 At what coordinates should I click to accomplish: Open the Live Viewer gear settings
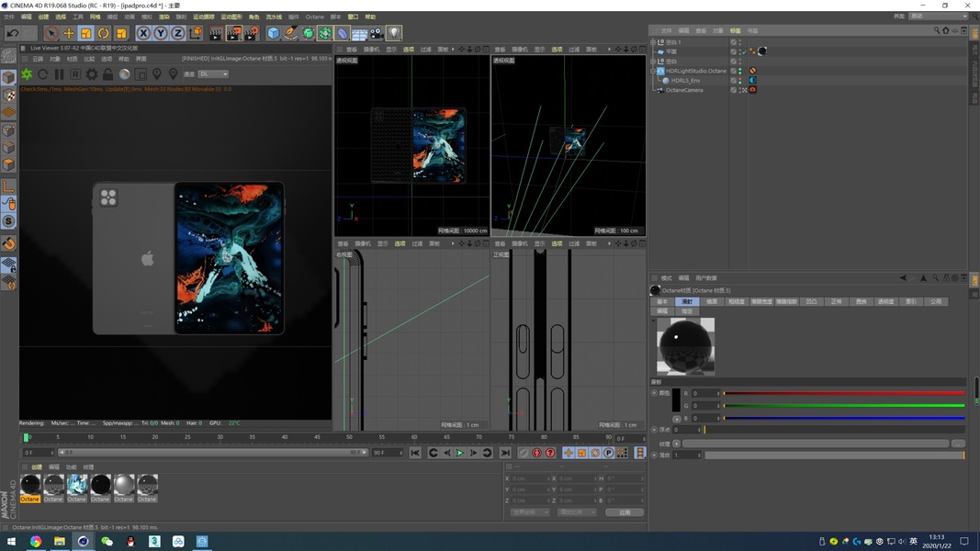pyautogui.click(x=92, y=74)
